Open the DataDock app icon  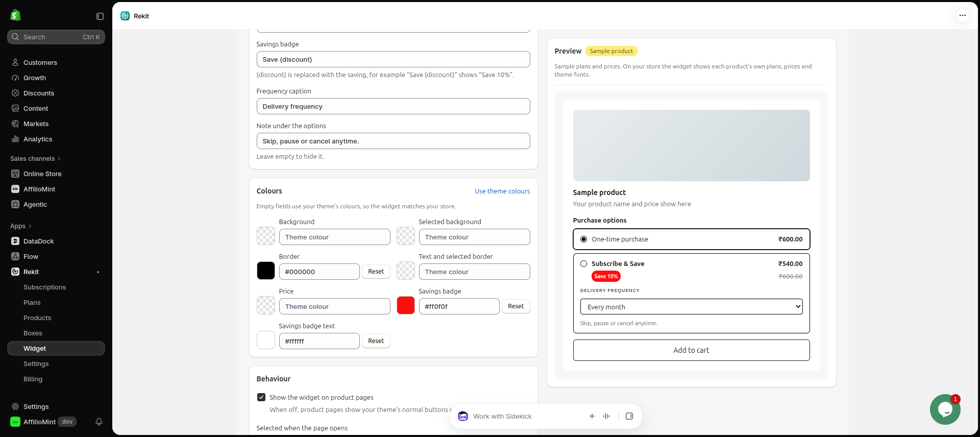click(x=15, y=241)
